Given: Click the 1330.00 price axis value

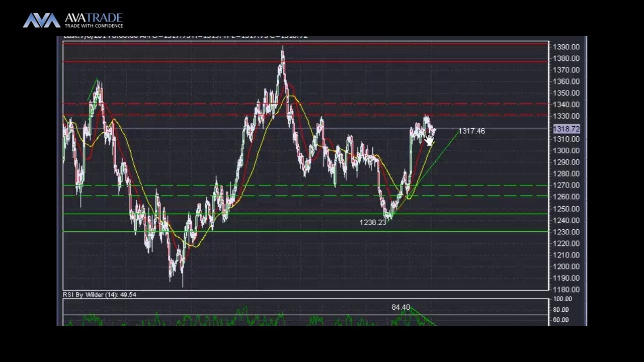Looking at the screenshot, I should (566, 116).
